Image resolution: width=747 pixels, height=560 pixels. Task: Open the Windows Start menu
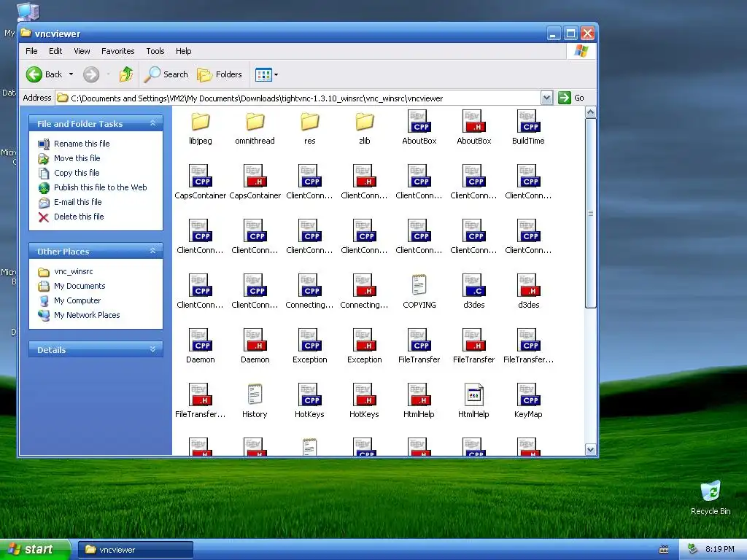34,550
